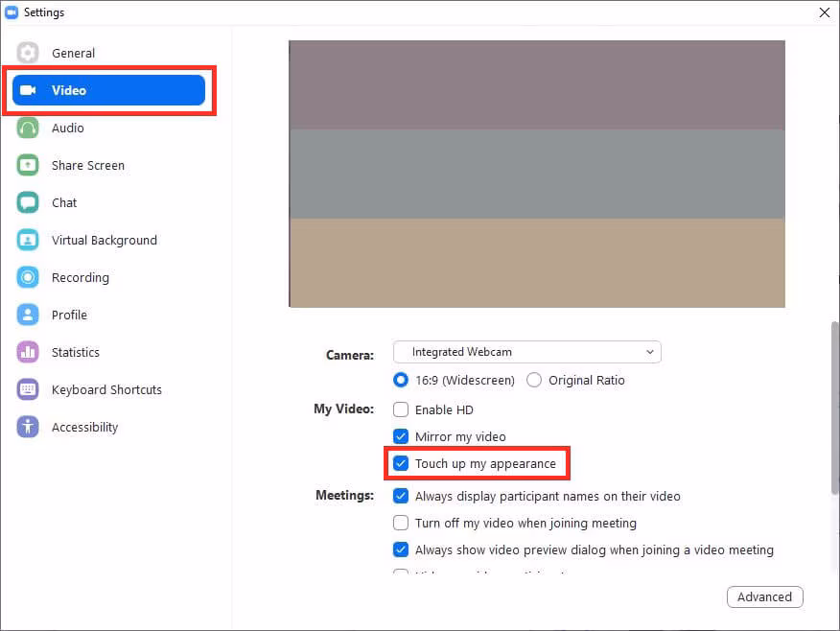Click the Recording icon
The height and width of the screenshot is (631, 840).
[28, 277]
